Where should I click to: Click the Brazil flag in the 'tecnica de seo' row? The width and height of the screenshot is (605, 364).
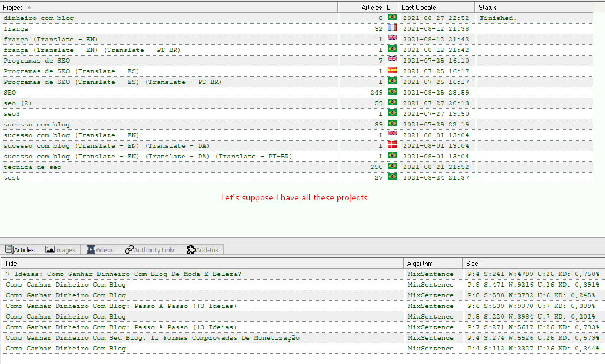point(392,166)
